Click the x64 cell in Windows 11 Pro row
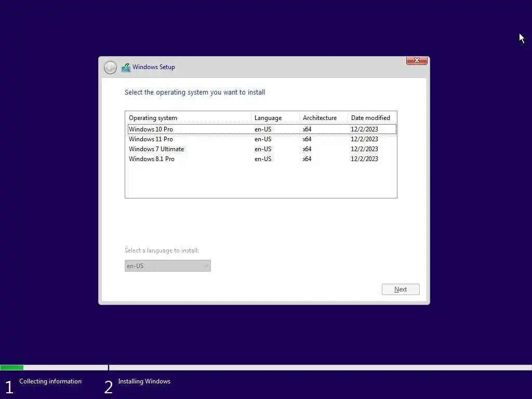The width and height of the screenshot is (532, 399). 307,139
